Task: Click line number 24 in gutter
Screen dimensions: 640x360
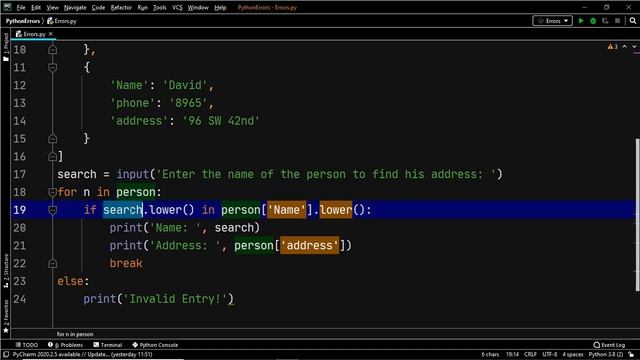Action: (19, 299)
